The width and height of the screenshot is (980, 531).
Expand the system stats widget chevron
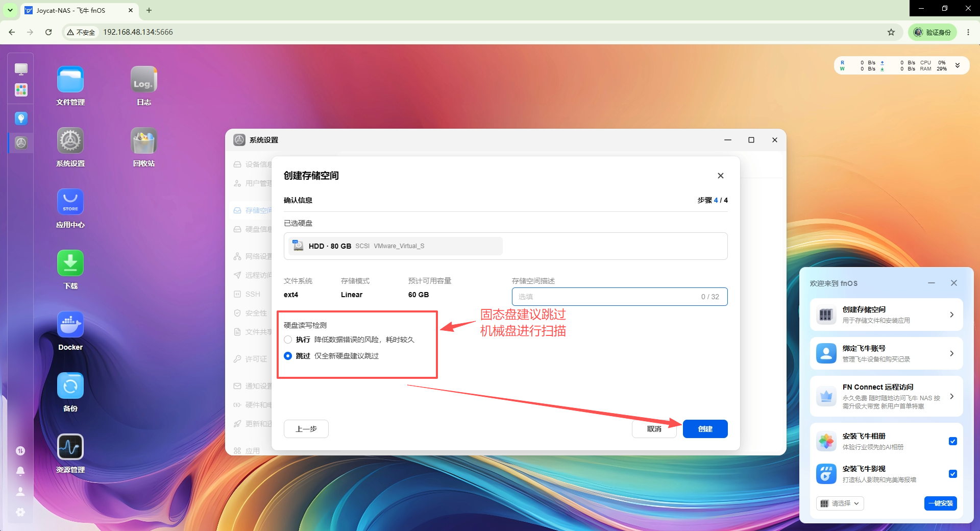958,65
